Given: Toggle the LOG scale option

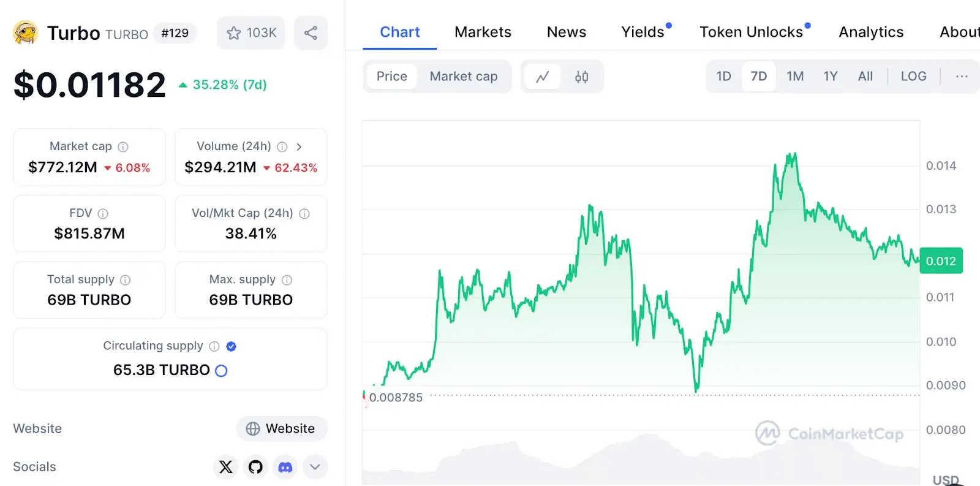Looking at the screenshot, I should click(x=913, y=77).
